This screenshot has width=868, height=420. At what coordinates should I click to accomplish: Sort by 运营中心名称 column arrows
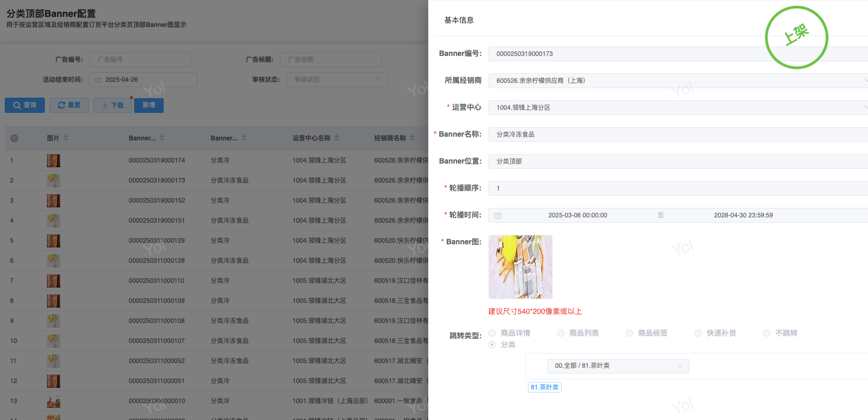[337, 138]
